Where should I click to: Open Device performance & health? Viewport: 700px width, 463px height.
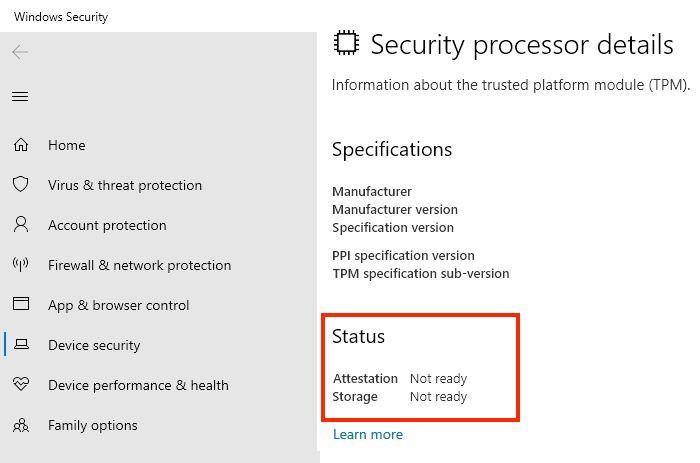[x=138, y=385]
